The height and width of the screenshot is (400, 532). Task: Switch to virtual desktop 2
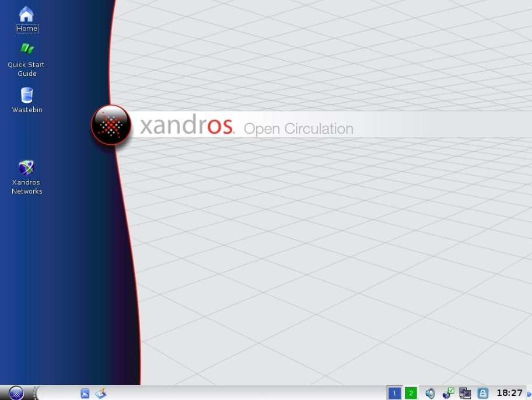411,393
